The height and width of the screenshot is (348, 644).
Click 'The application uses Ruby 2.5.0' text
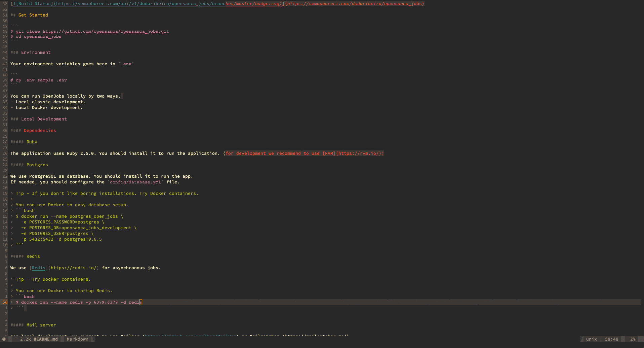[x=53, y=153]
